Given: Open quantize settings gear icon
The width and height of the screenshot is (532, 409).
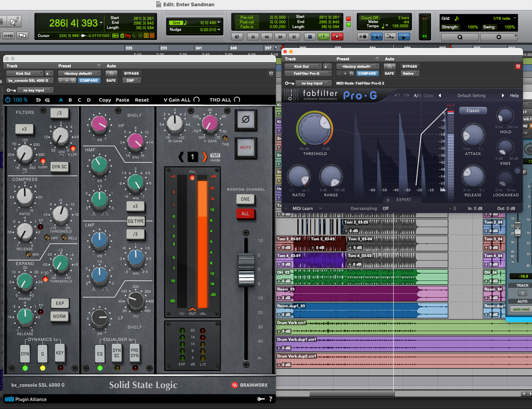Looking at the screenshot, I should tap(499, 37).
